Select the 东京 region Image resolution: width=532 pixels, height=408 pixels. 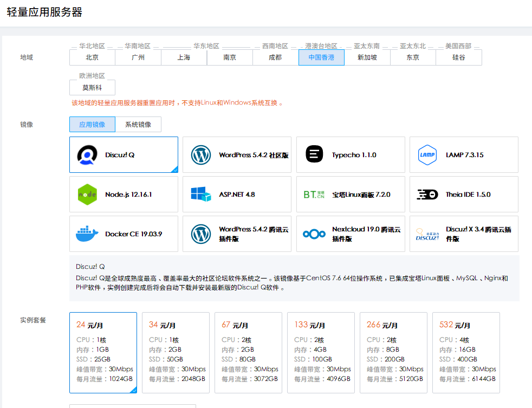[x=413, y=57]
